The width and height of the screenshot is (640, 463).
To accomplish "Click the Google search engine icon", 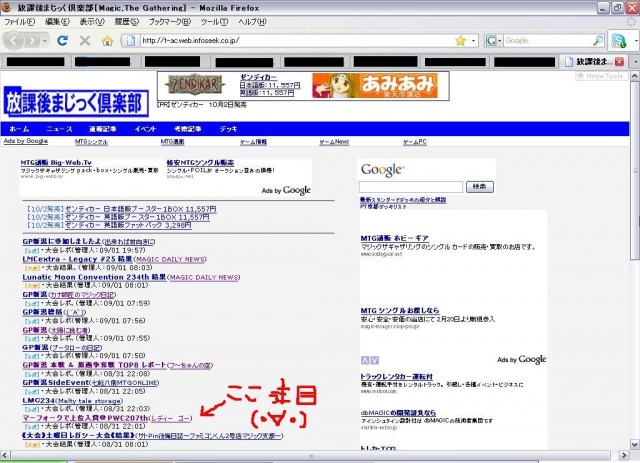I will (x=490, y=40).
